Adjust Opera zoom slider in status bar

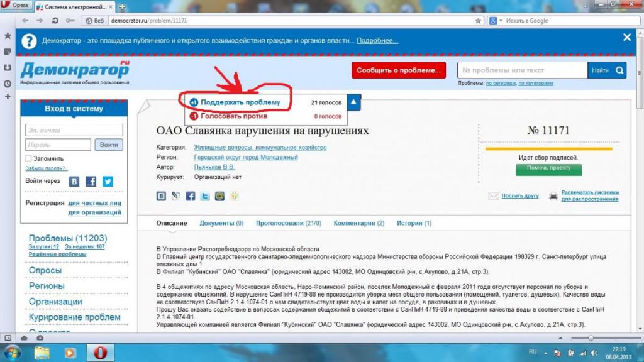click(x=591, y=338)
